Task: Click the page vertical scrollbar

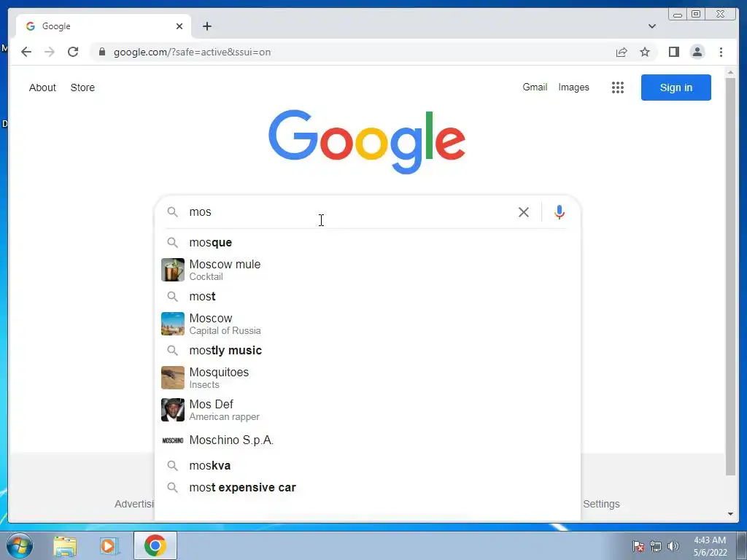Action: [730, 276]
